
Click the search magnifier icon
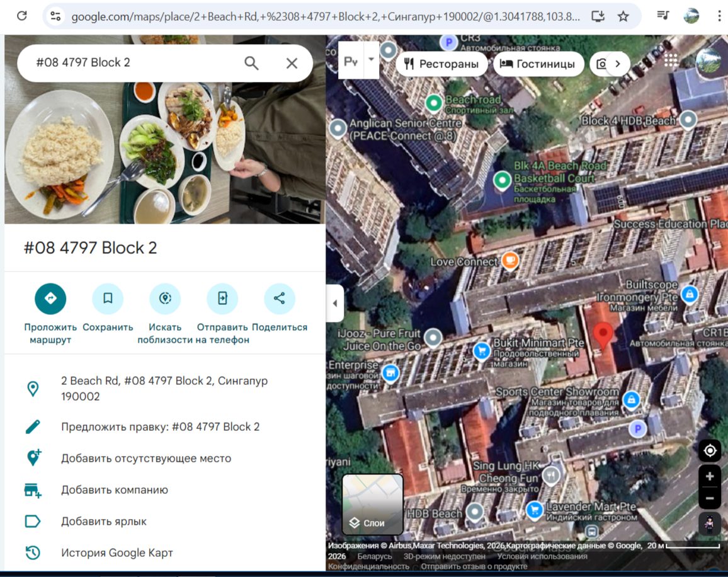pyautogui.click(x=251, y=63)
